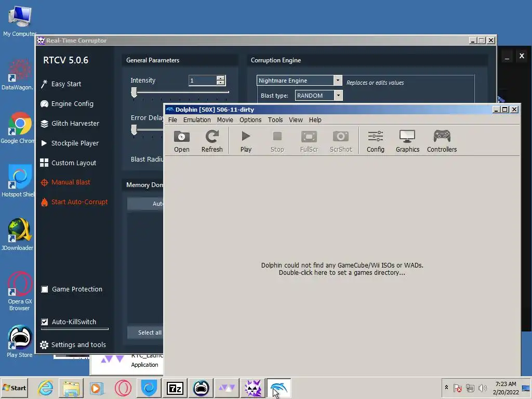Toggle FullScr in Dolphin toolbar
This screenshot has width=532, height=399.
(x=309, y=141)
